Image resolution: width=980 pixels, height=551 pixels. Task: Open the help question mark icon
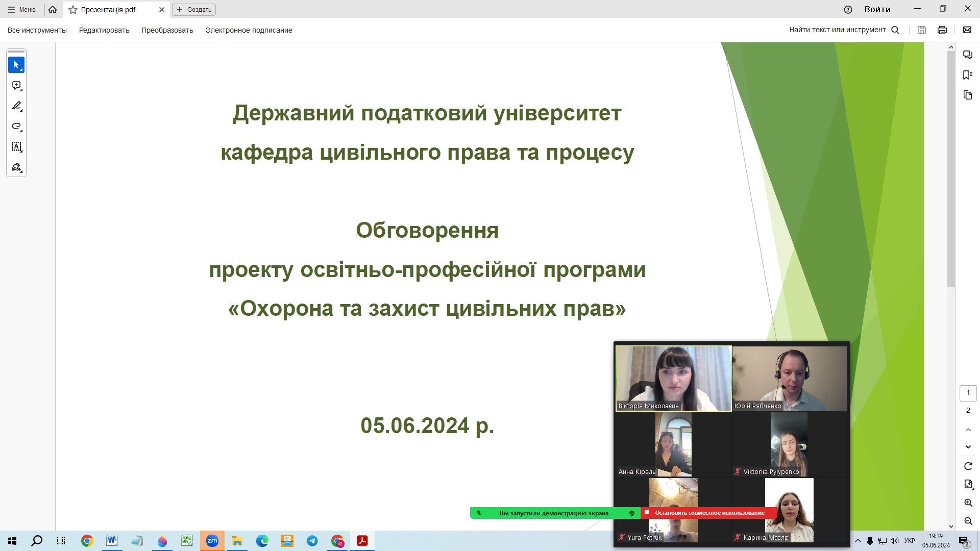point(848,9)
